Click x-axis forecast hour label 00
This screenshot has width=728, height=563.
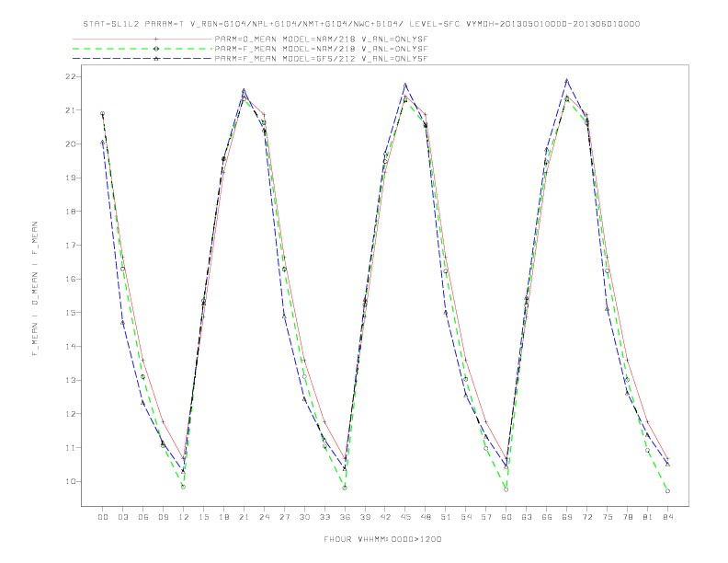(x=103, y=517)
